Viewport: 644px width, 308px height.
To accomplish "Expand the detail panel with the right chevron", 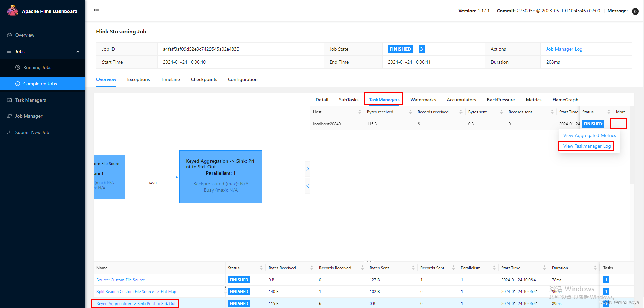I will pos(308,169).
